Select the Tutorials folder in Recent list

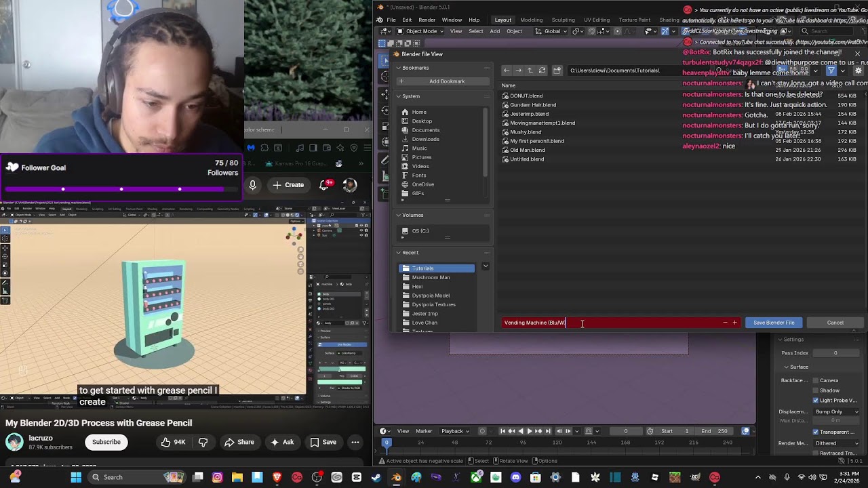pos(437,268)
